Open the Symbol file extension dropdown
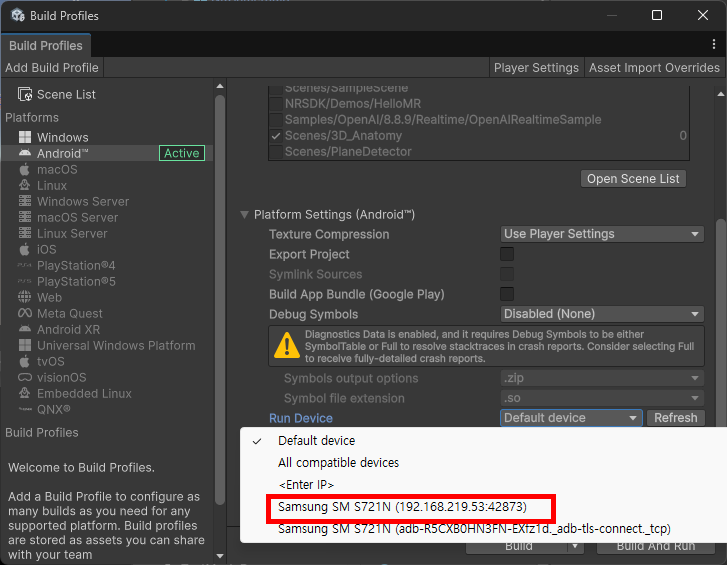The image size is (727, 565). 602,398
